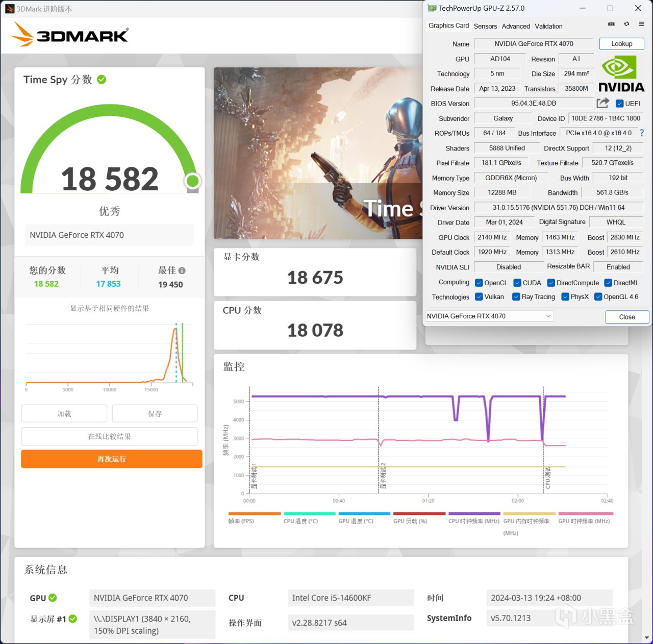Open the Advanced tab in GPU-Z
This screenshot has height=644, width=653.
pyautogui.click(x=516, y=26)
